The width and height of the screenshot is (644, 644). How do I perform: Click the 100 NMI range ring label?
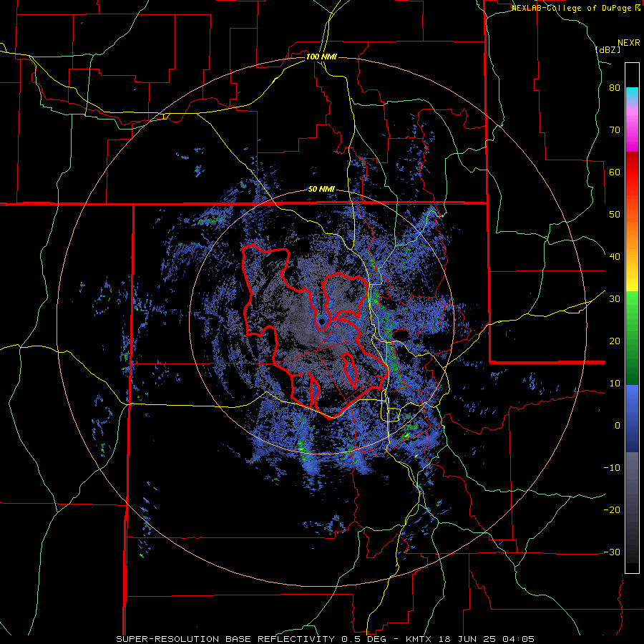pyautogui.click(x=321, y=57)
